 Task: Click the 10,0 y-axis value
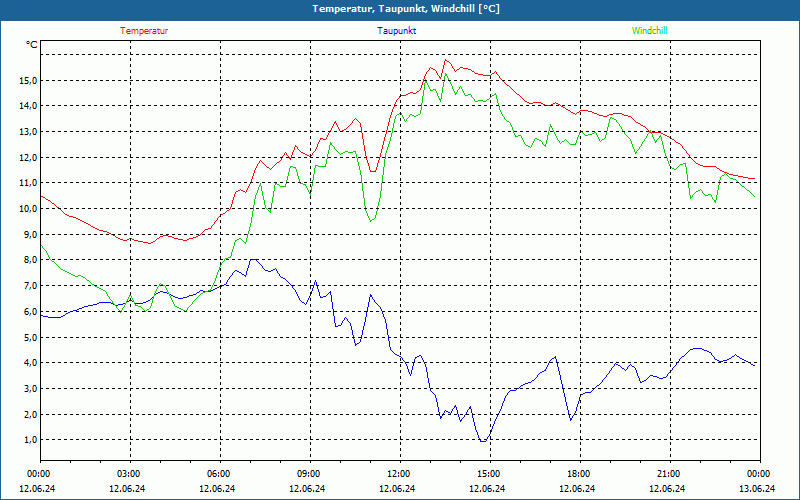tap(28, 209)
